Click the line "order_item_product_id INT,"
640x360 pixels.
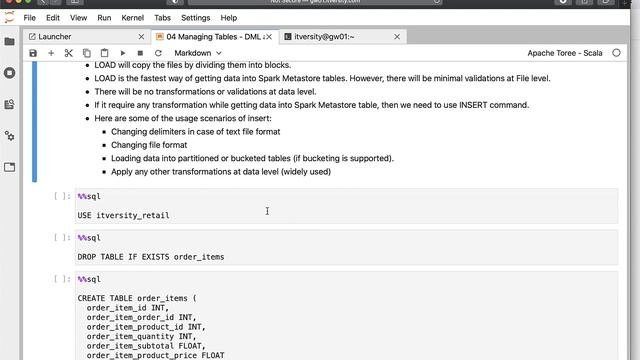[x=146, y=327]
